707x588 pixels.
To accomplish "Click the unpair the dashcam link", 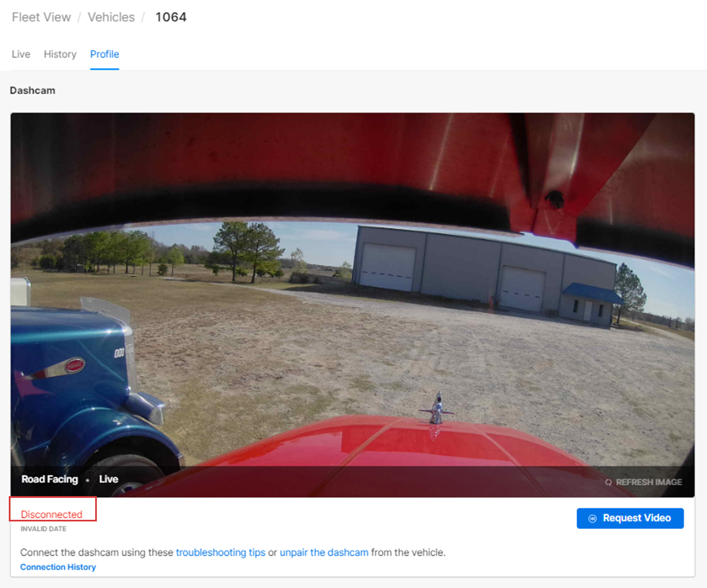I will click(x=324, y=552).
